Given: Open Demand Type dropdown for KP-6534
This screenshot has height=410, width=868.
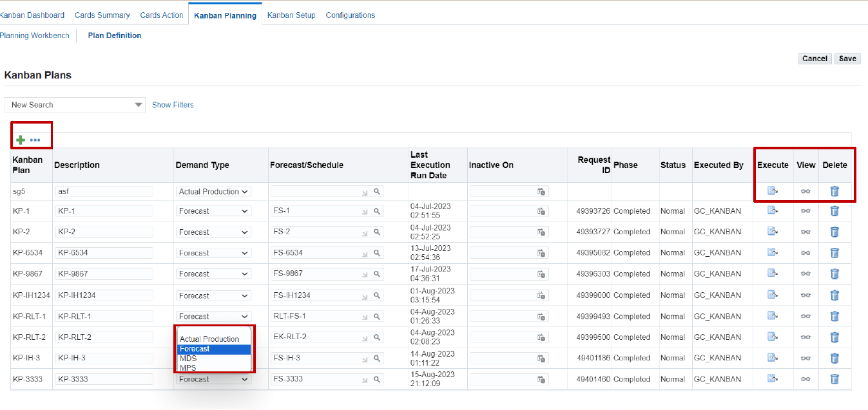Looking at the screenshot, I should point(214,252).
